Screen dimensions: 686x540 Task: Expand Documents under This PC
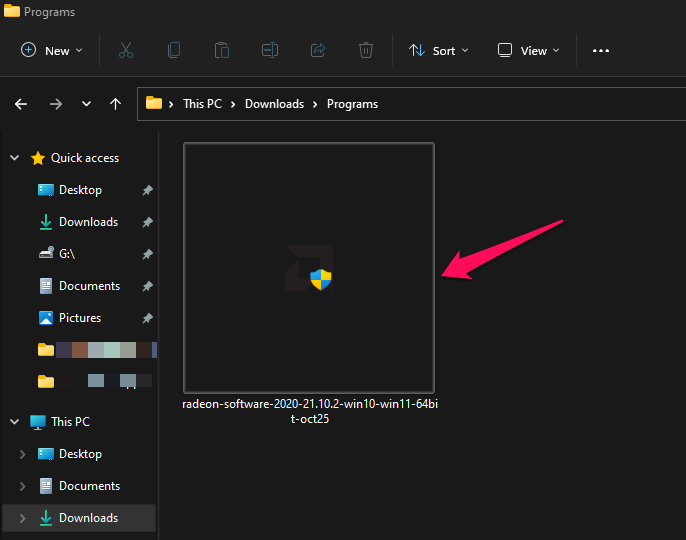click(22, 486)
